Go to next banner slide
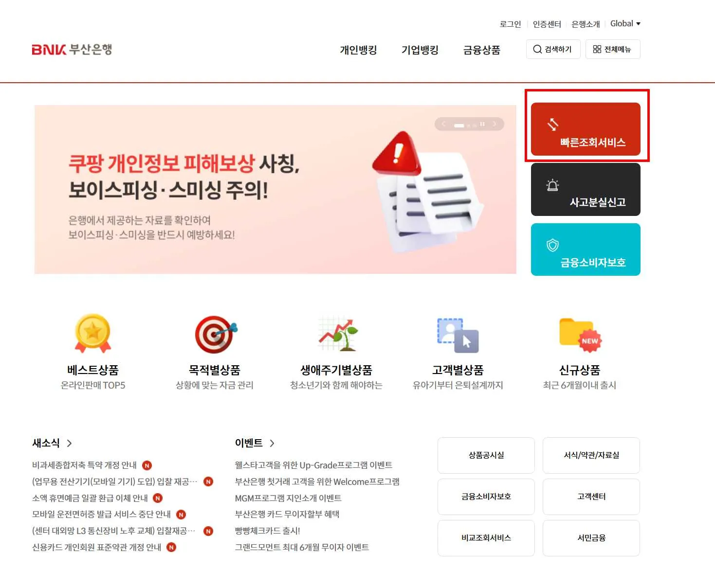This screenshot has width=715, height=588. [x=495, y=124]
